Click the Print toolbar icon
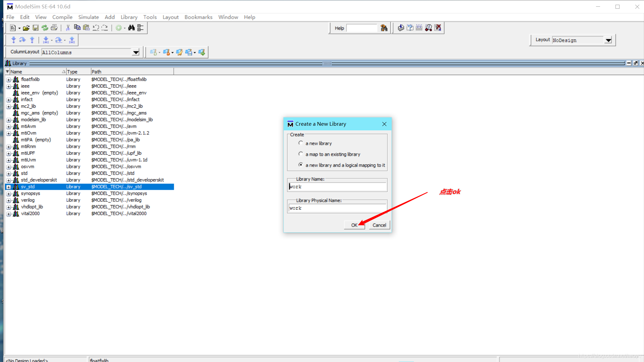This screenshot has height=362, width=644. (x=54, y=28)
